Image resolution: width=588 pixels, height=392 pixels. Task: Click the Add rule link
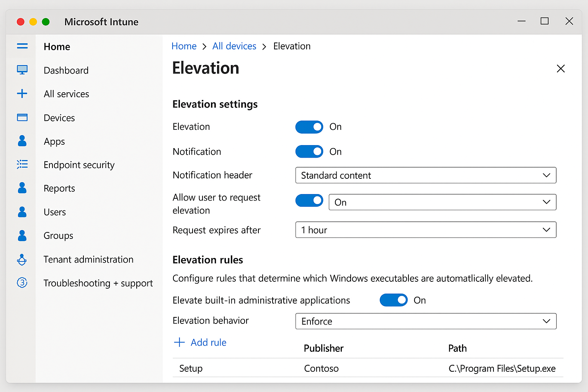point(208,343)
